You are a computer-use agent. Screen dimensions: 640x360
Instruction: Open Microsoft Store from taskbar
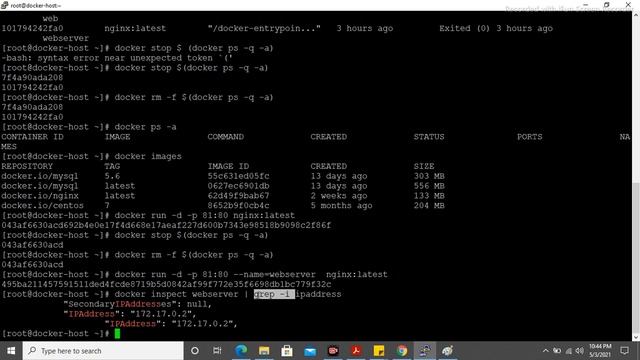pos(287,351)
